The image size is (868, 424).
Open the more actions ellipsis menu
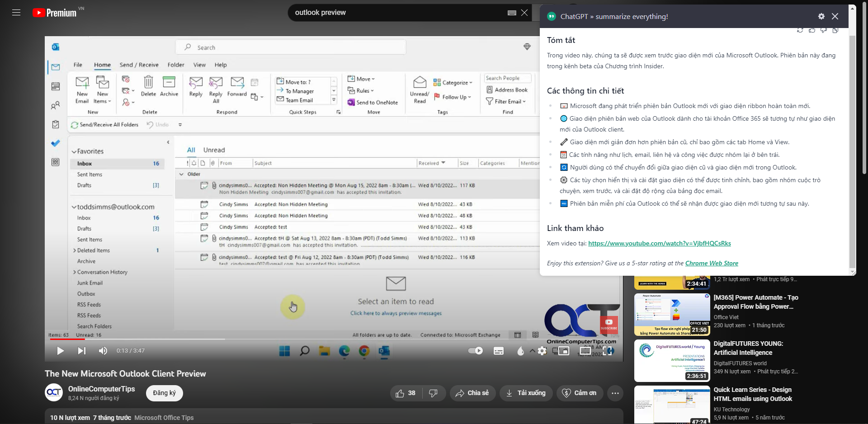[615, 393]
